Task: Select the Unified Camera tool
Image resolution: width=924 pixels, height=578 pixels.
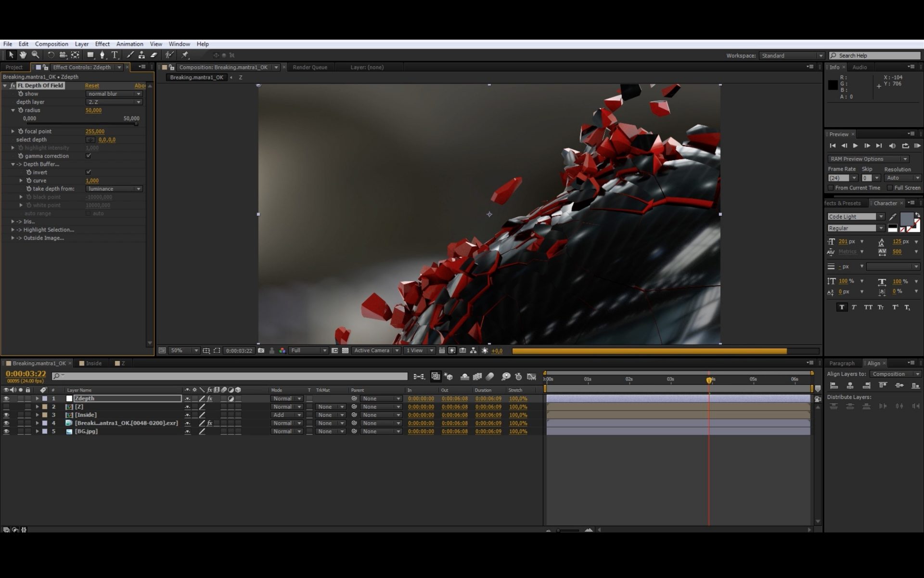Action: tap(63, 55)
